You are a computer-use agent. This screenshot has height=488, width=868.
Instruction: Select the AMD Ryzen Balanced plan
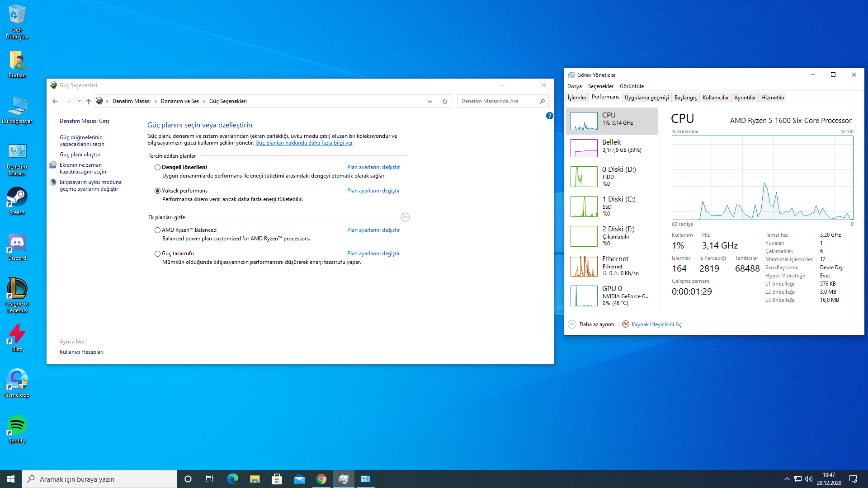[x=157, y=230]
